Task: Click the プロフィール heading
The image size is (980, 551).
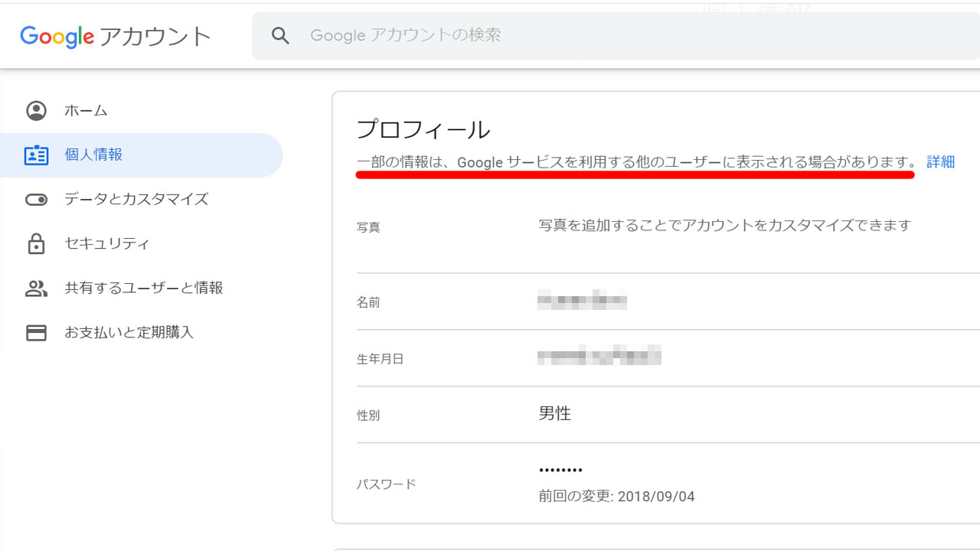Action: coord(423,129)
